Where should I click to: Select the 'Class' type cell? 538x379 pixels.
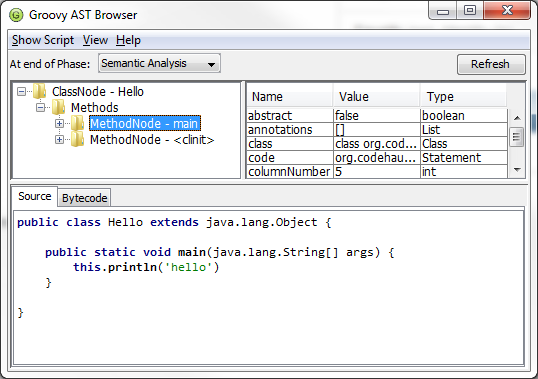[464, 144]
